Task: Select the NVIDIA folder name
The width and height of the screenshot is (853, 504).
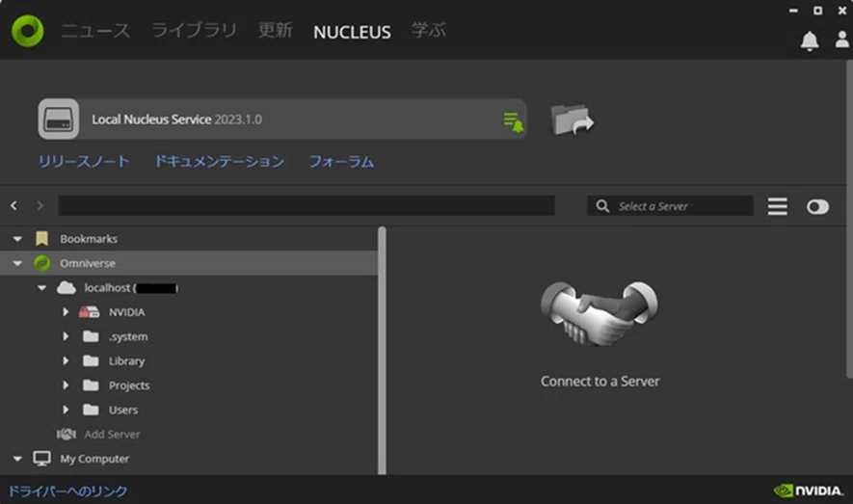Action: (x=127, y=312)
